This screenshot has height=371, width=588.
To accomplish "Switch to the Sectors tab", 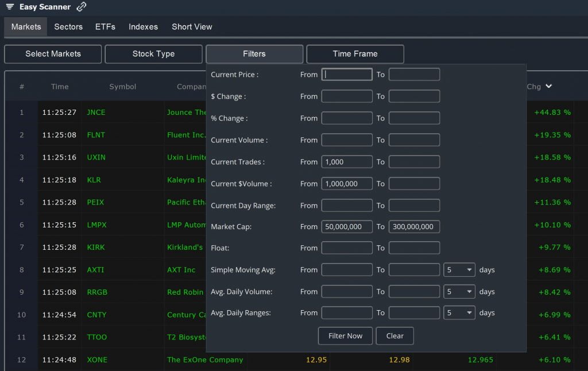I will point(68,27).
